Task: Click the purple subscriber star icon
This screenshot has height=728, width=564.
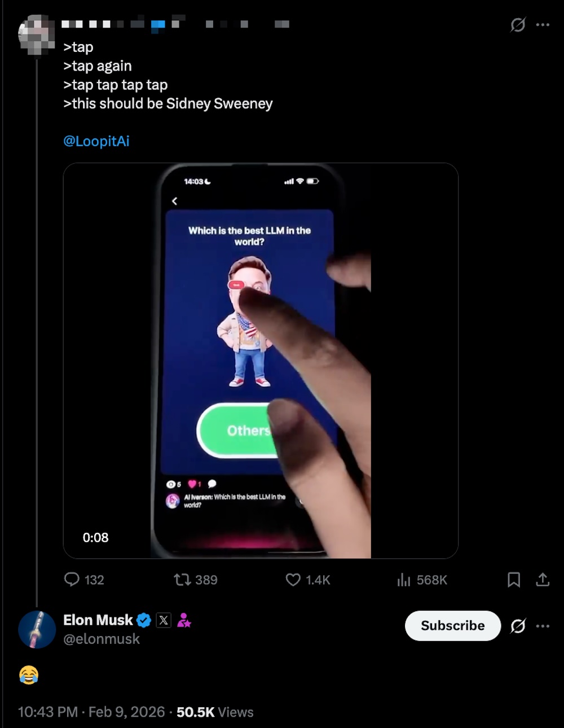Action: (184, 620)
